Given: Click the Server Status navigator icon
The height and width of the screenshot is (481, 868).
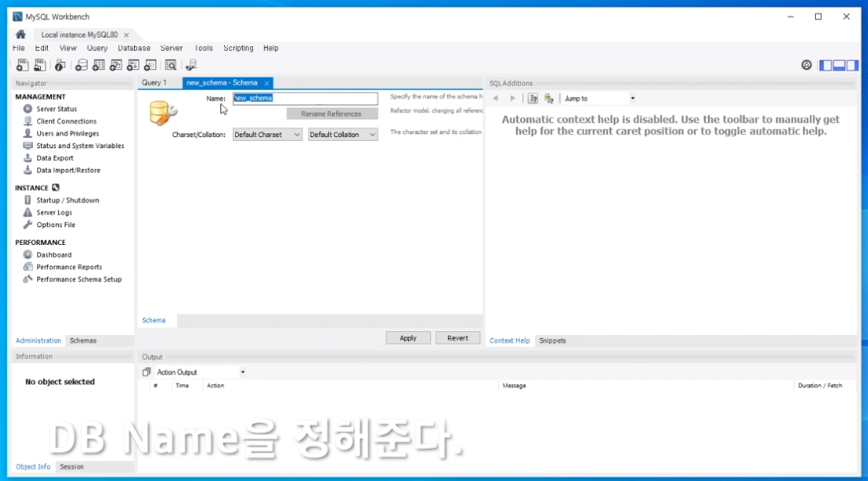Looking at the screenshot, I should pyautogui.click(x=28, y=109).
